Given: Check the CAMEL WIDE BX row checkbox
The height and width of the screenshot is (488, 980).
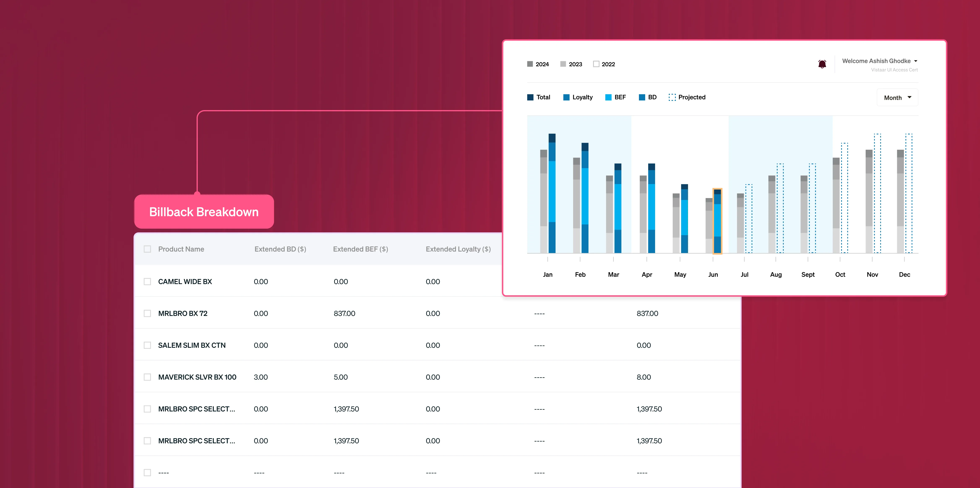Looking at the screenshot, I should pyautogui.click(x=147, y=282).
